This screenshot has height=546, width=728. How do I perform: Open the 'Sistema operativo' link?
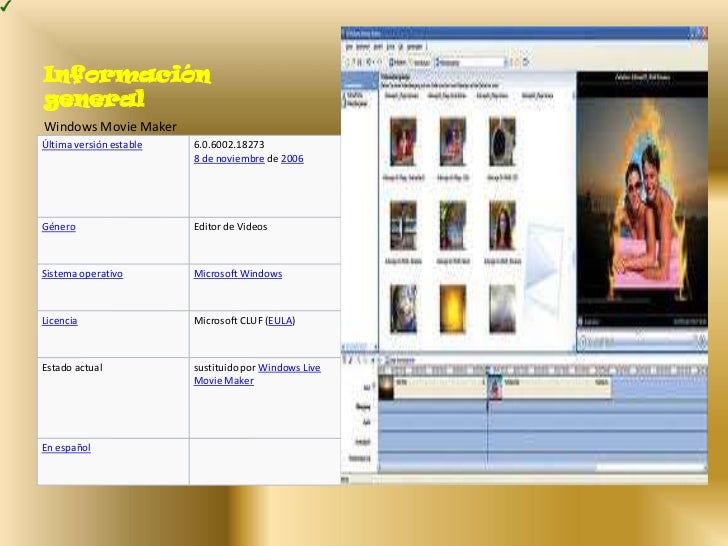tap(82, 273)
